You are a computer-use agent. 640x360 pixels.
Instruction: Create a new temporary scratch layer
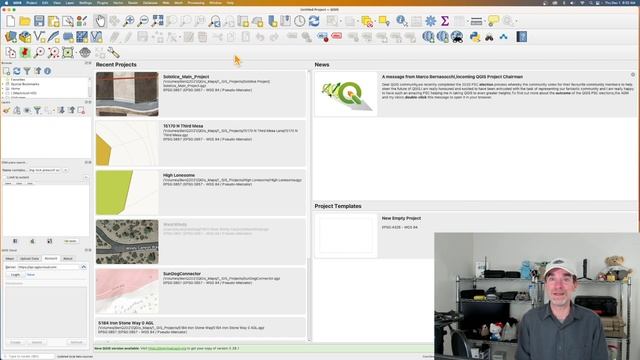(68, 37)
